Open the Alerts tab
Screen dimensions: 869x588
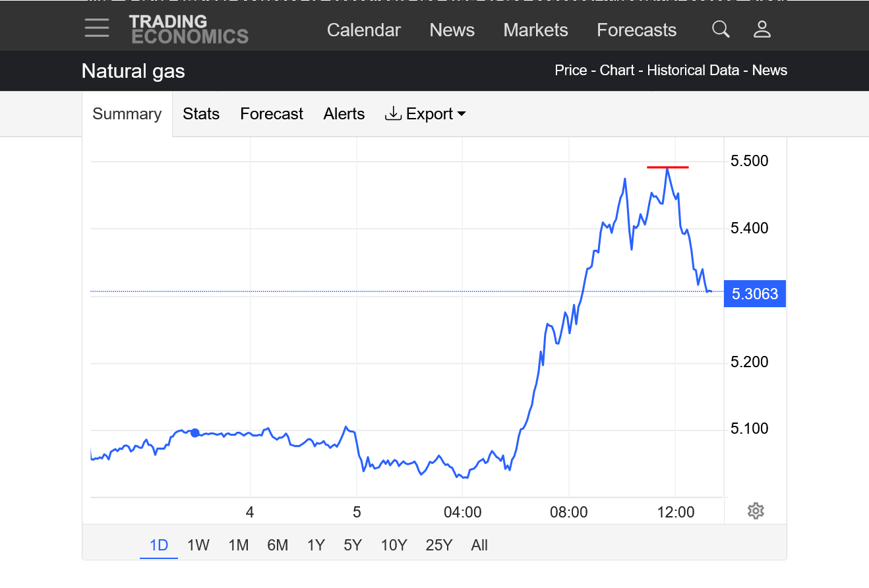click(344, 114)
